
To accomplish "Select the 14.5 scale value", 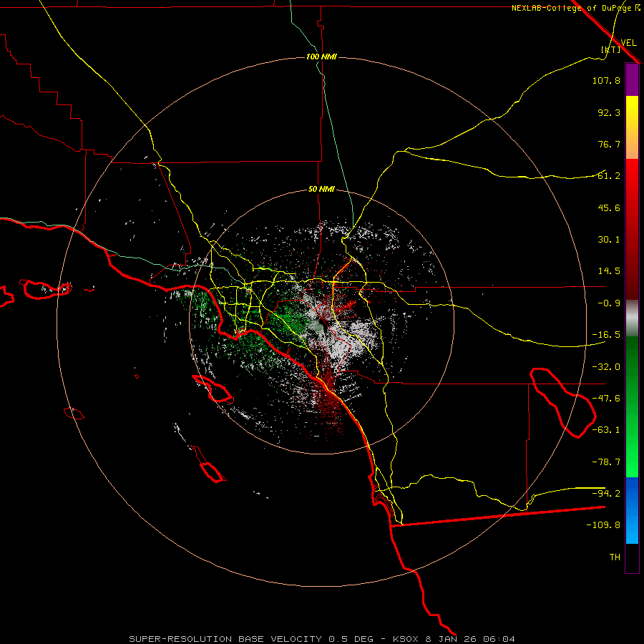I will point(609,271).
